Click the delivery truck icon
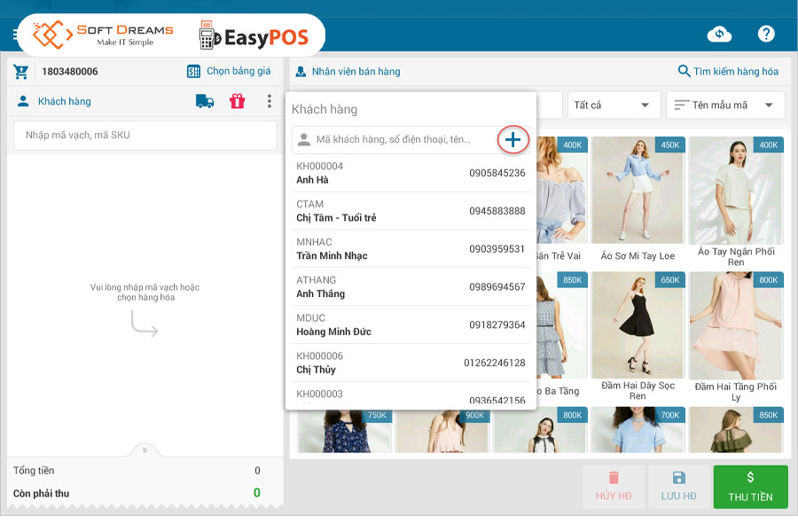 (x=205, y=102)
